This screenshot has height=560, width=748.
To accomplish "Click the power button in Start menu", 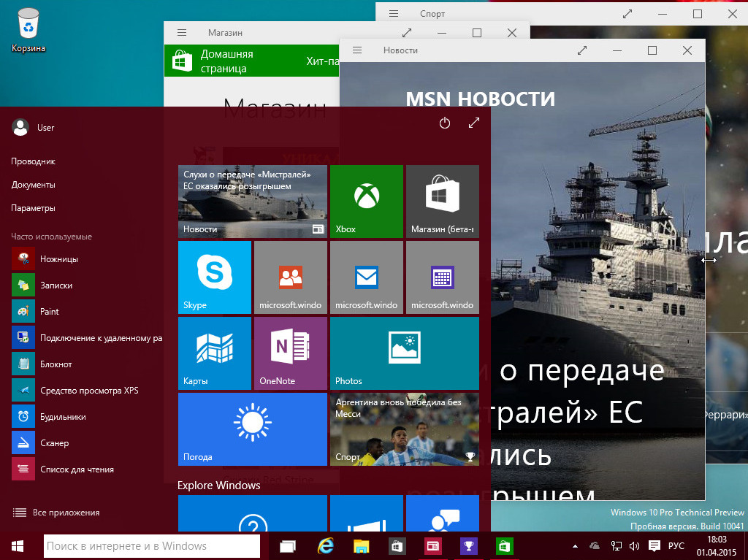I will 445,123.
